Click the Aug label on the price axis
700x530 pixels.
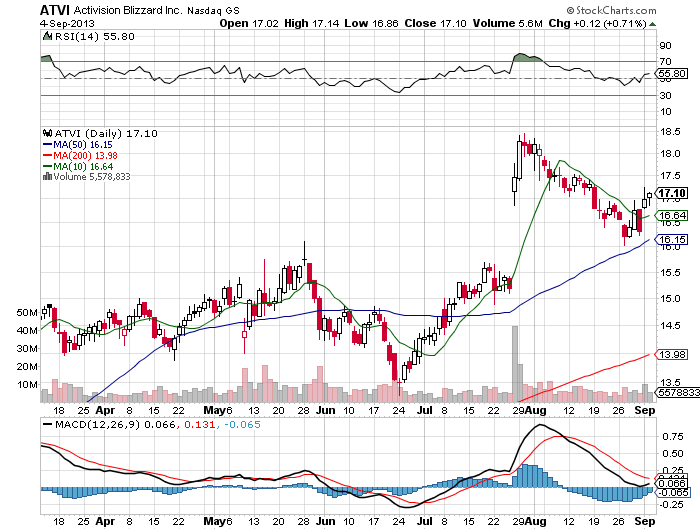[x=536, y=410]
